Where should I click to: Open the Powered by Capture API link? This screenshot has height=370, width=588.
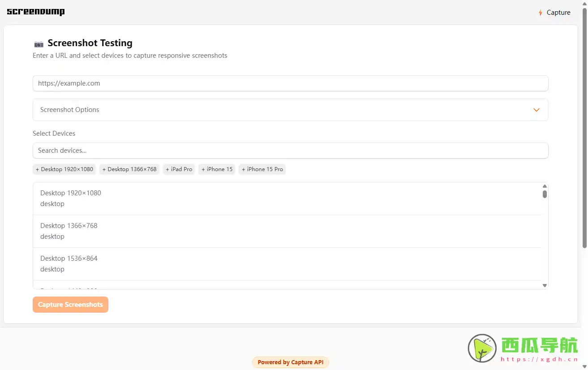tap(290, 362)
